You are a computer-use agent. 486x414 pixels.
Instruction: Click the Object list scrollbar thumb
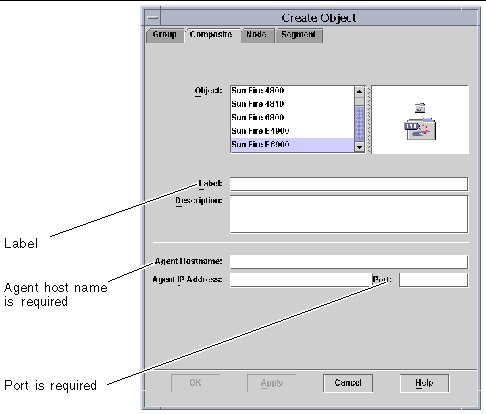tap(359, 123)
